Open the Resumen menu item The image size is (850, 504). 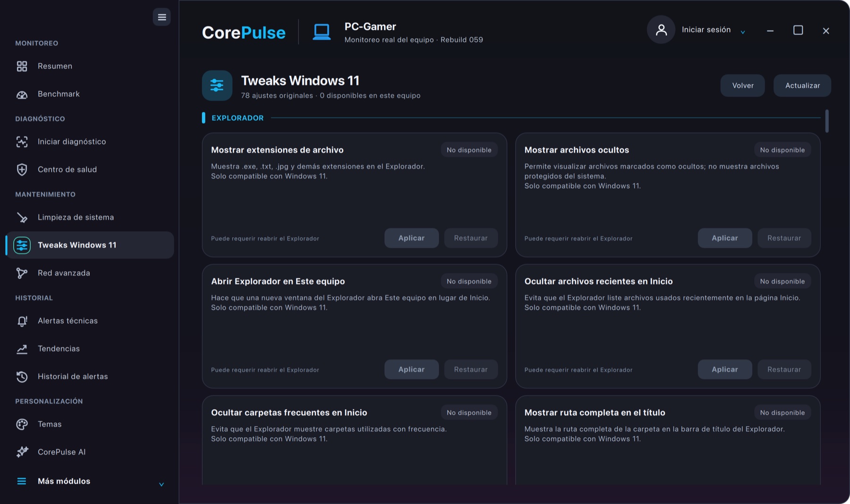coord(90,66)
